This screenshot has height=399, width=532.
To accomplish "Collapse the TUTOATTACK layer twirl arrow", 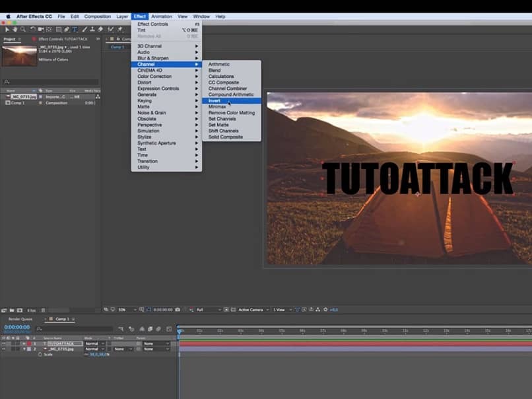I will click(x=24, y=344).
